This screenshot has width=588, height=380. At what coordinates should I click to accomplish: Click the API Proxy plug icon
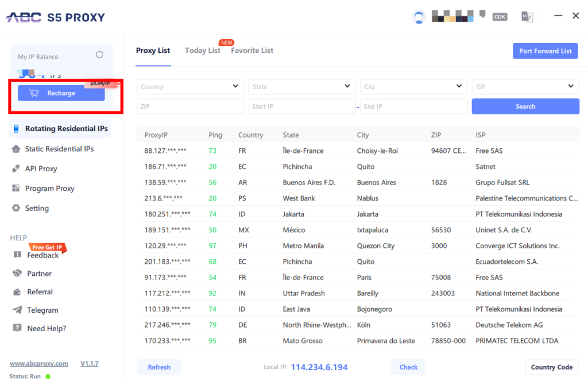point(16,168)
